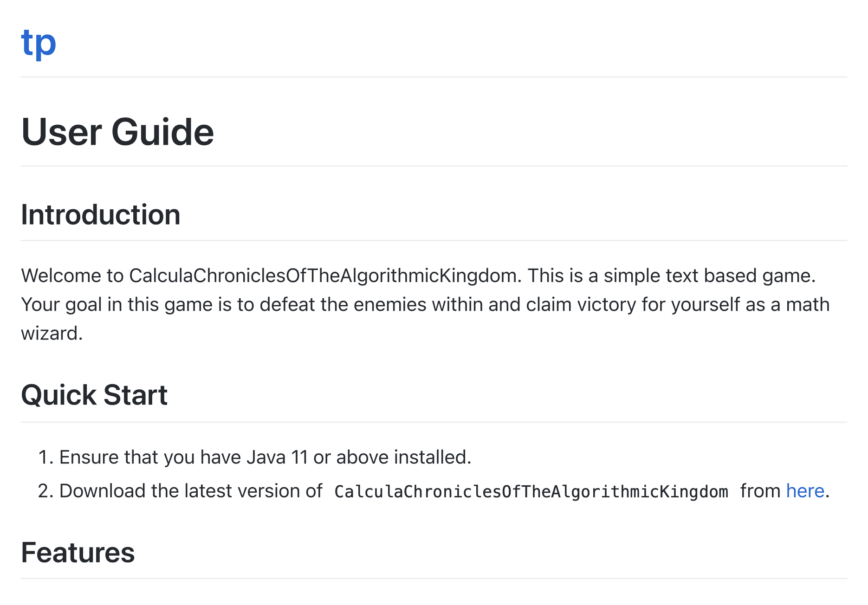Viewport: 868px width, 605px height.
Task: Click the Introduction heading
Action: [x=101, y=215]
